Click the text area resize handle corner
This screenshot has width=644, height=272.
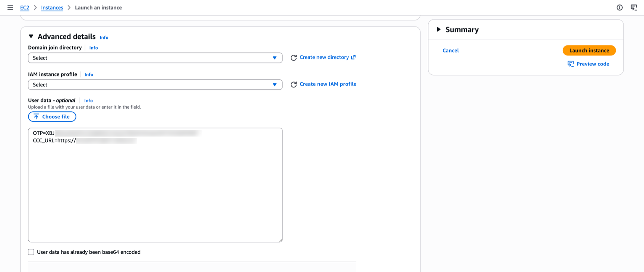pos(280,240)
